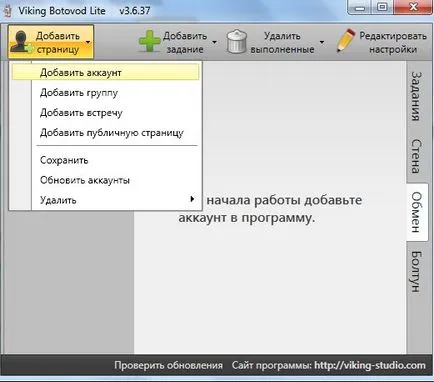434x382 pixels.
Task: Open the Добавить страницу dropdown arrow
Action: click(88, 42)
